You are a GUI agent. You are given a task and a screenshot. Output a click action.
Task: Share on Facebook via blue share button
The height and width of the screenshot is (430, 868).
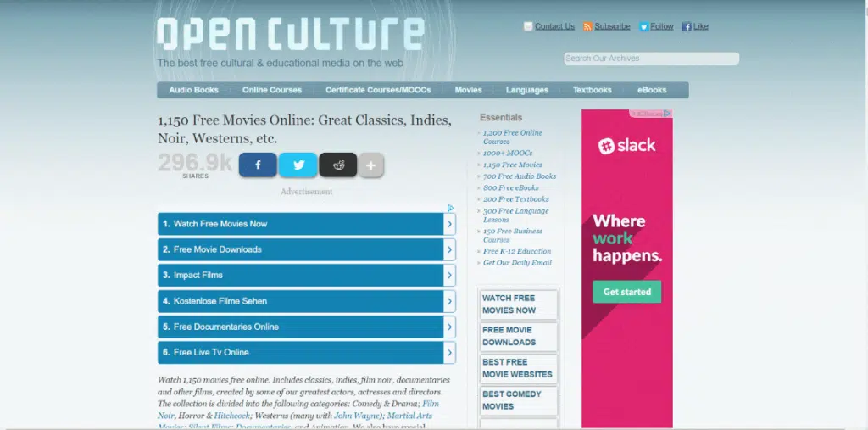pyautogui.click(x=258, y=165)
